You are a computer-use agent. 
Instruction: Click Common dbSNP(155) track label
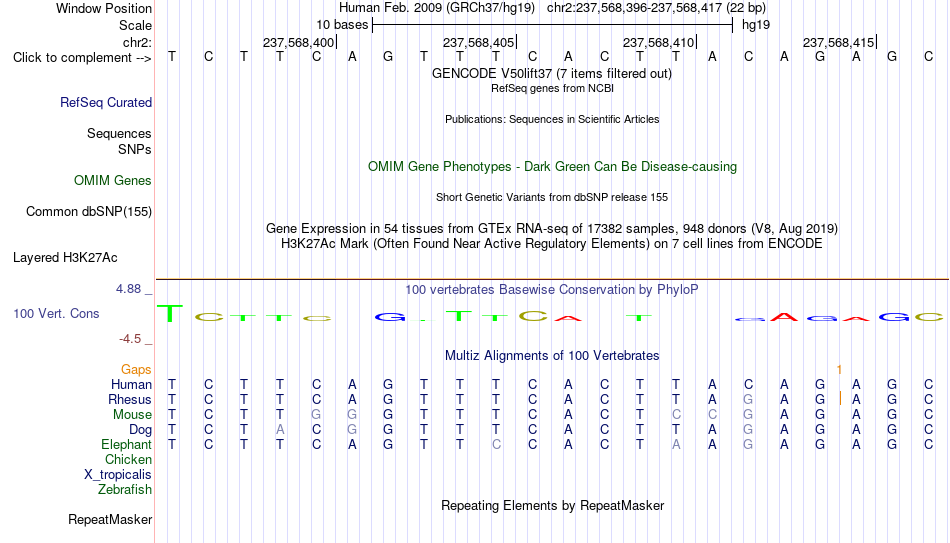pyautogui.click(x=89, y=212)
